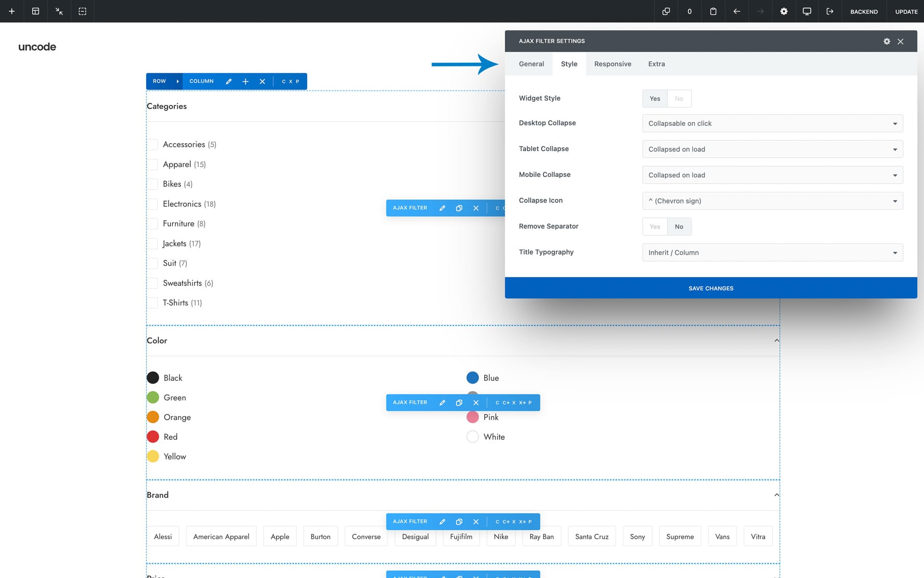Click panel settings gear in Ajax Filter Settings
The width and height of the screenshot is (924, 578).
click(x=886, y=41)
